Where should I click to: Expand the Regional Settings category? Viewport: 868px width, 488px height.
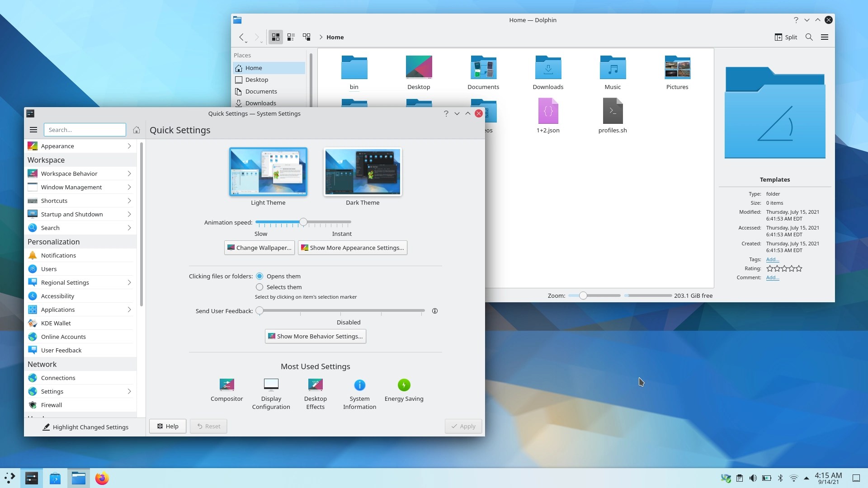tap(80, 282)
